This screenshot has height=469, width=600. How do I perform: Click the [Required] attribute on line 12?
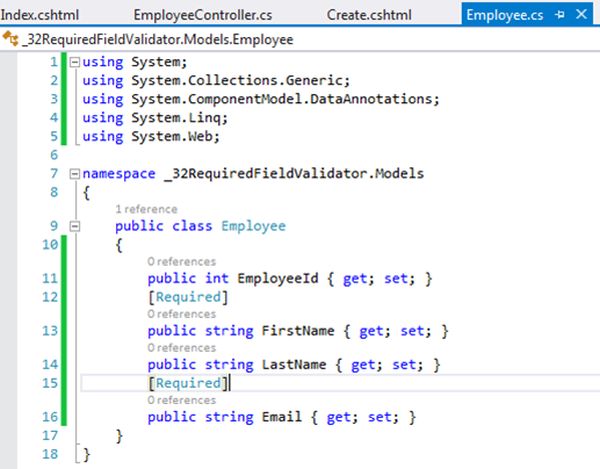[188, 297]
